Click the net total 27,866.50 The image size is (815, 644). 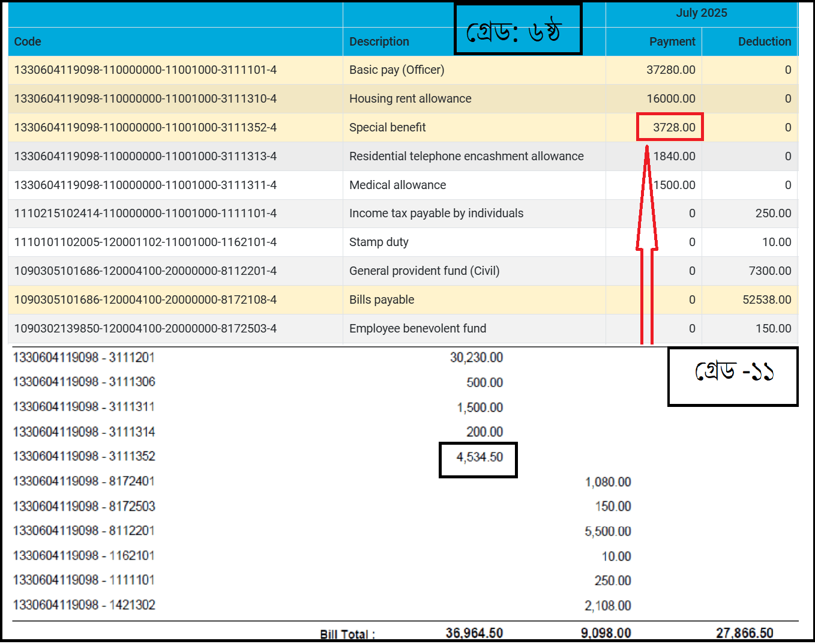pyautogui.click(x=744, y=633)
